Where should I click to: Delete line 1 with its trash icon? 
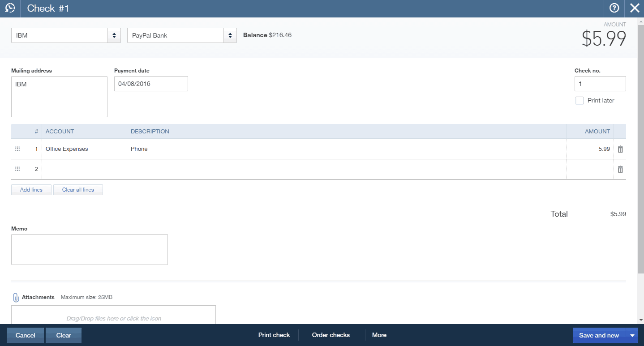620,149
